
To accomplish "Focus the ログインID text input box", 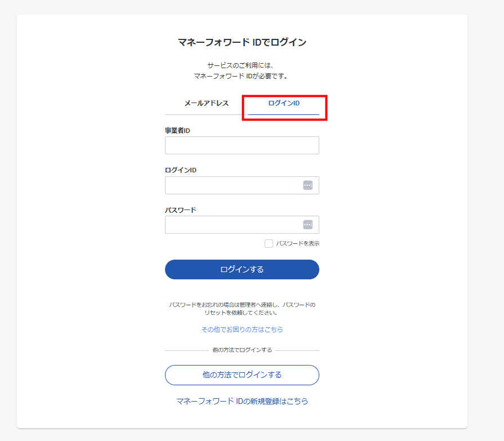I will pyautogui.click(x=233, y=185).
